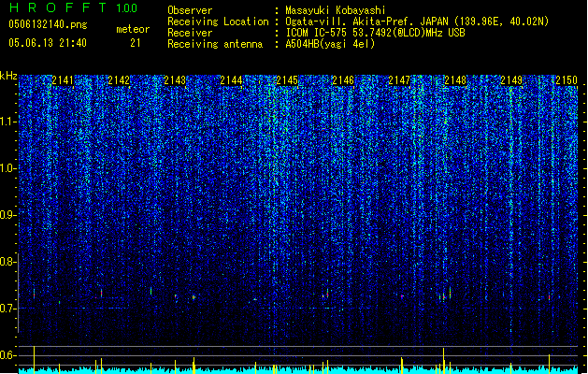Click the date stamp 05.06.13 21:40
Screen dimensions: 588x374
(48, 43)
